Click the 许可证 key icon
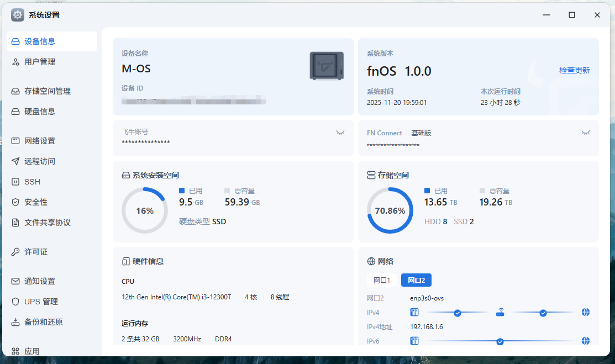Image resolution: width=615 pixels, height=364 pixels. pos(15,252)
